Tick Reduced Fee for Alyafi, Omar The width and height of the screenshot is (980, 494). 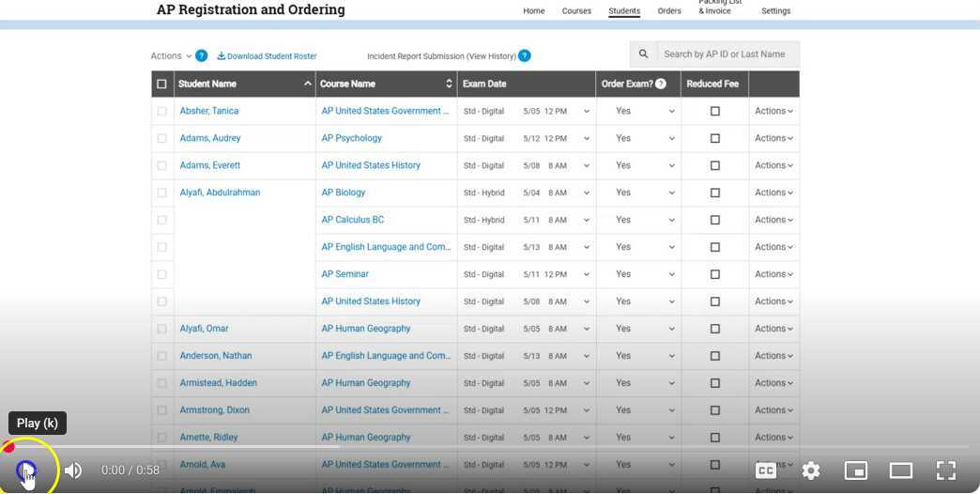click(x=715, y=329)
